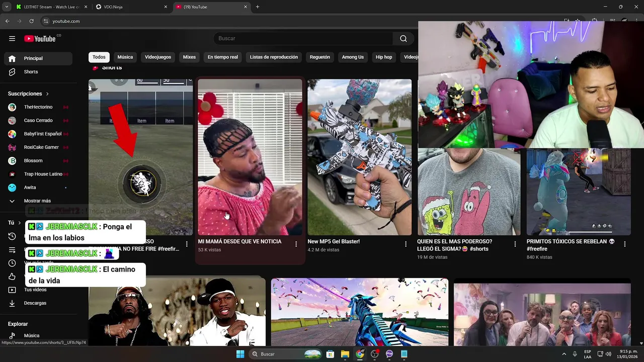The width and height of the screenshot is (644, 362).
Task: Open Shorts in the sidebar
Action: pos(38,72)
